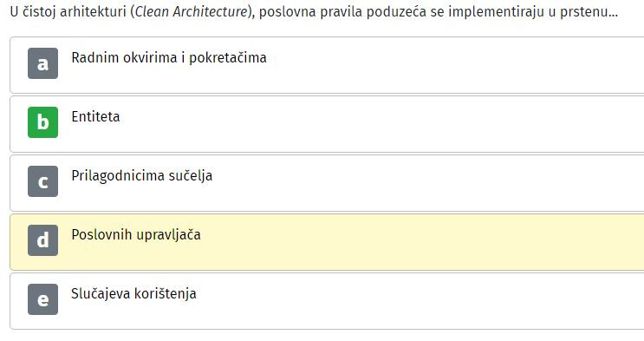Click the italic "Clean Architecture" phrase

pyautogui.click(x=192, y=11)
